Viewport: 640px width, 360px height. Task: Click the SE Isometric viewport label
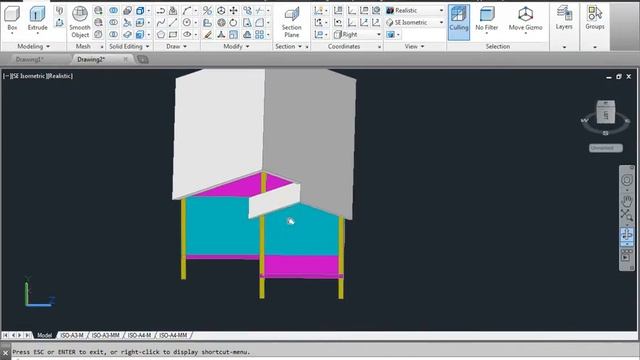tap(29, 76)
